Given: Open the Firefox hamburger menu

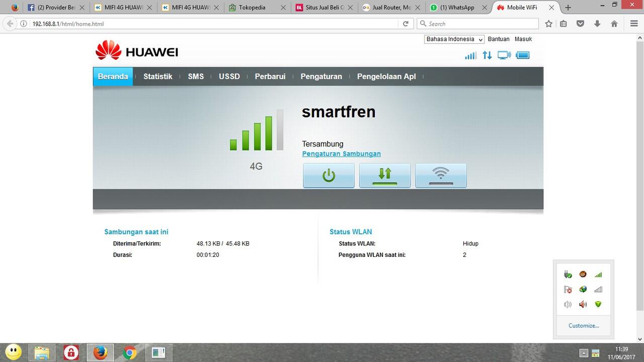Looking at the screenshot, I should click(634, 24).
